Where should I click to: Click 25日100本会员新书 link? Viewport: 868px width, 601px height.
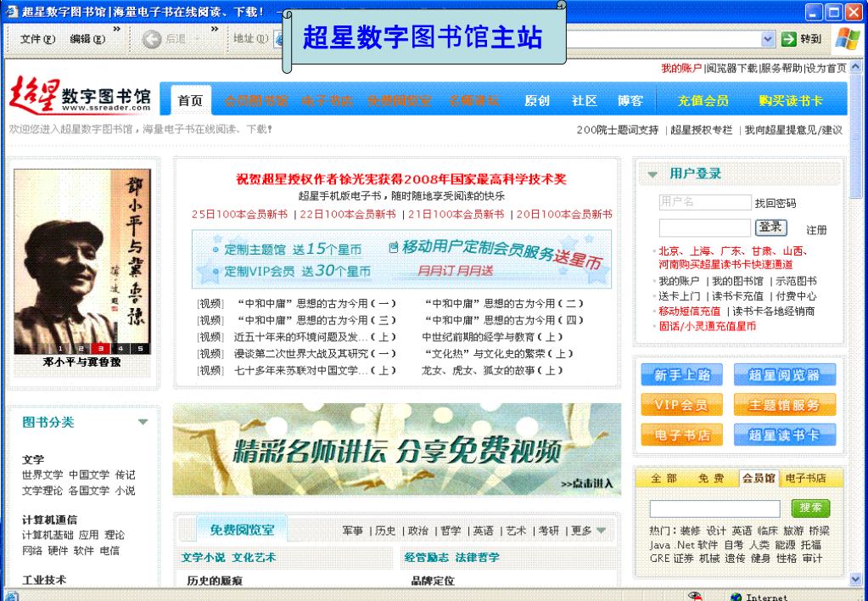point(239,215)
